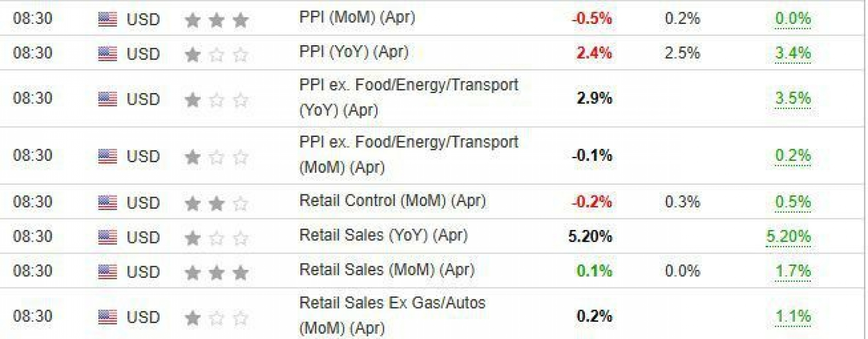Screen dimensions: 868x339
Task: Open the PPI (MoM) (Apr) event
Action: 357,18
